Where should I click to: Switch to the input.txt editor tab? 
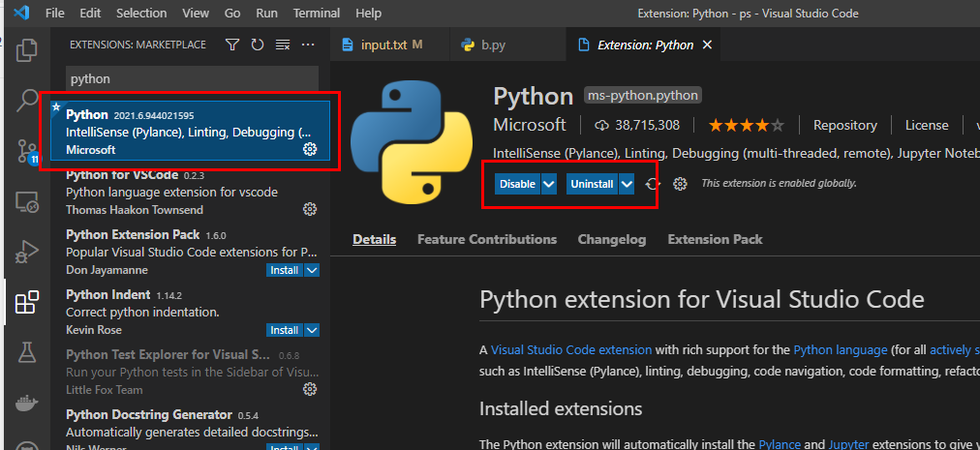coord(390,45)
